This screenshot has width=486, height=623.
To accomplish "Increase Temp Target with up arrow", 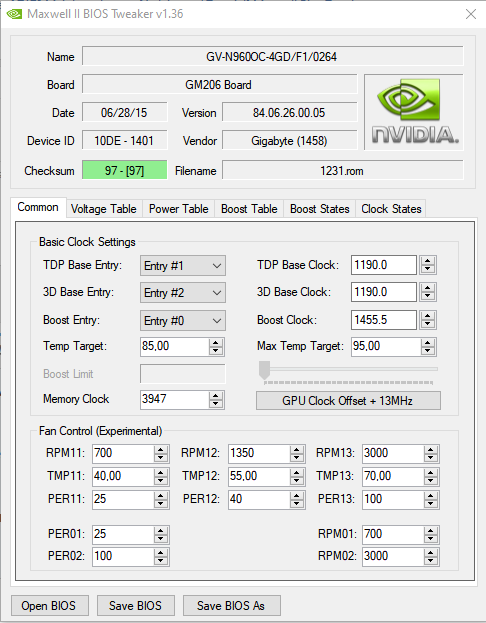I will click(x=215, y=342).
